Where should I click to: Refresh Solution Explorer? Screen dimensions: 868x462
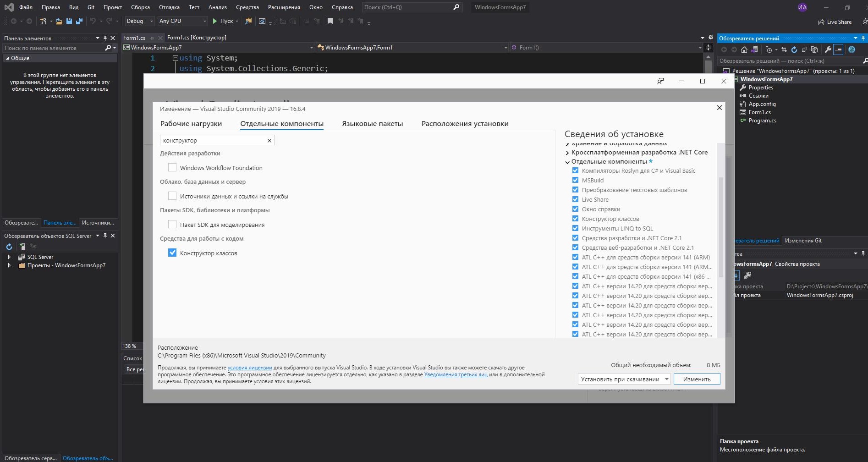pos(794,49)
